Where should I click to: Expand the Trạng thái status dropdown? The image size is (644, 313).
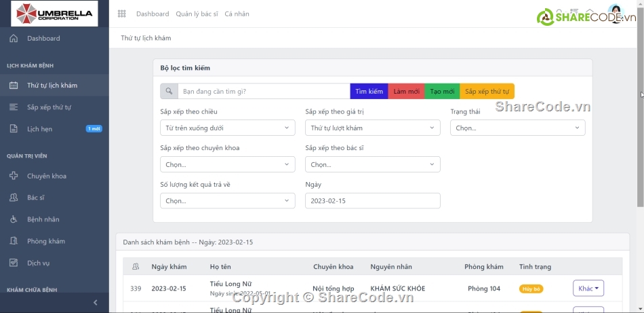[x=517, y=128]
